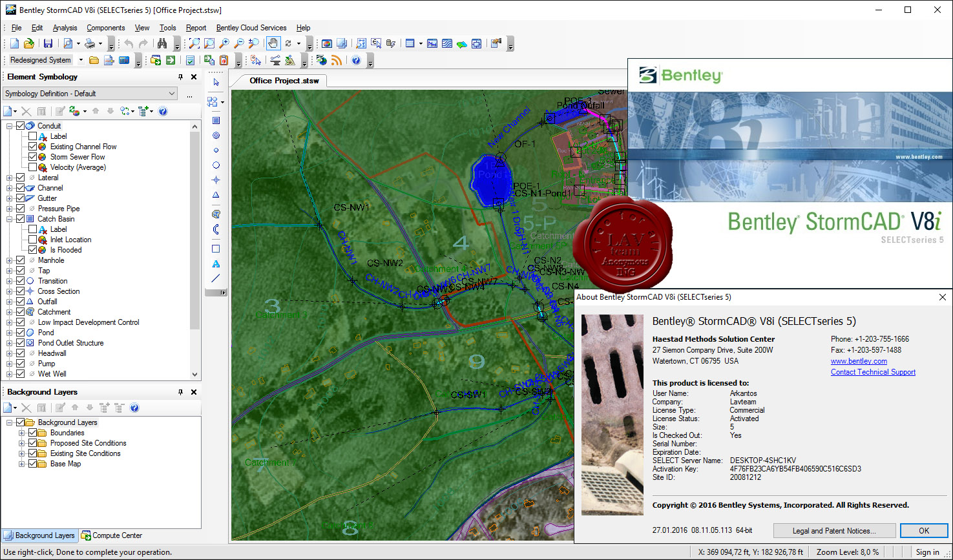Click OK in the About dialog
The width and height of the screenshot is (953, 560).
[924, 531]
